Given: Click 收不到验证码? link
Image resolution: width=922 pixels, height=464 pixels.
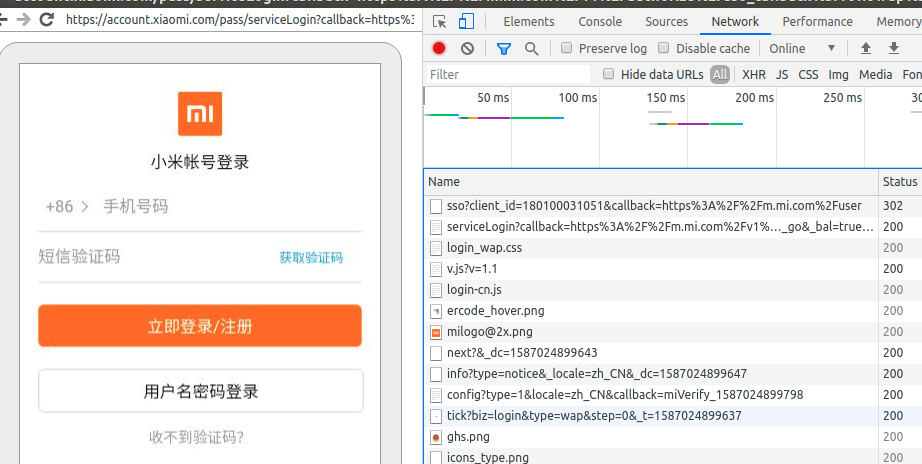Looking at the screenshot, I should 196,438.
